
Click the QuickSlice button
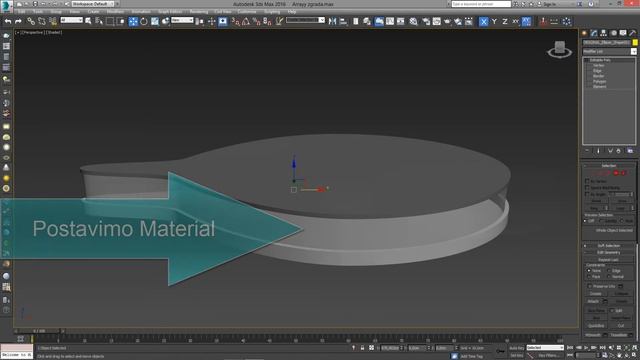[596, 326]
